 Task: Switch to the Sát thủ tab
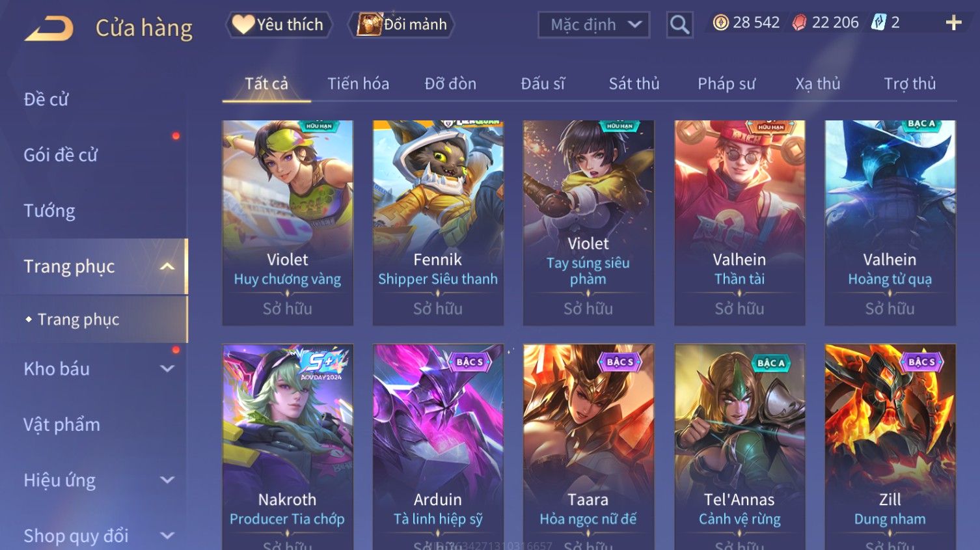(634, 83)
